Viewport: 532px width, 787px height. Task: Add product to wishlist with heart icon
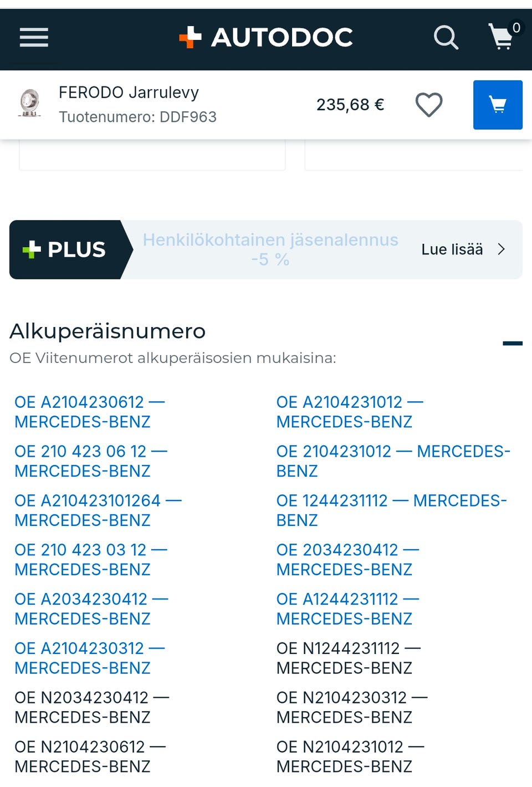click(429, 105)
